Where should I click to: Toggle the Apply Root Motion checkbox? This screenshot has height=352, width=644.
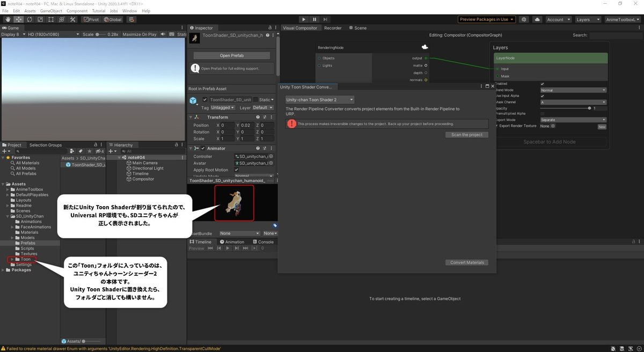pyautogui.click(x=237, y=170)
